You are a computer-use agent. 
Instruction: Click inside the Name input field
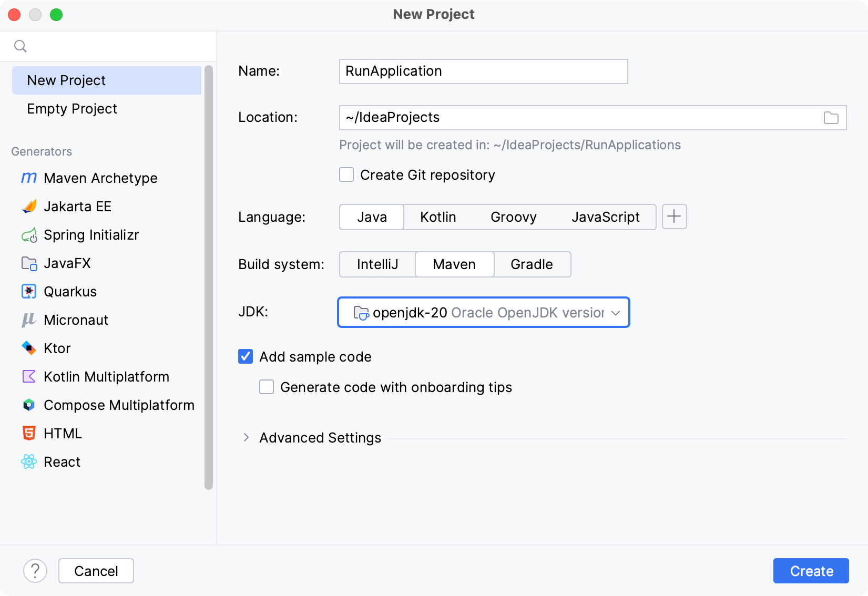pos(483,71)
